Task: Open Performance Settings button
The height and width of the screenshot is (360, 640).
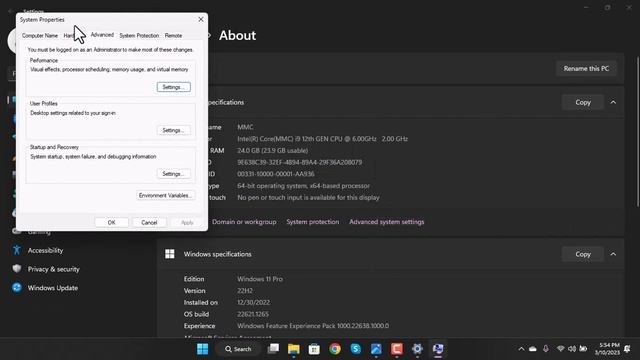Action: click(x=173, y=87)
